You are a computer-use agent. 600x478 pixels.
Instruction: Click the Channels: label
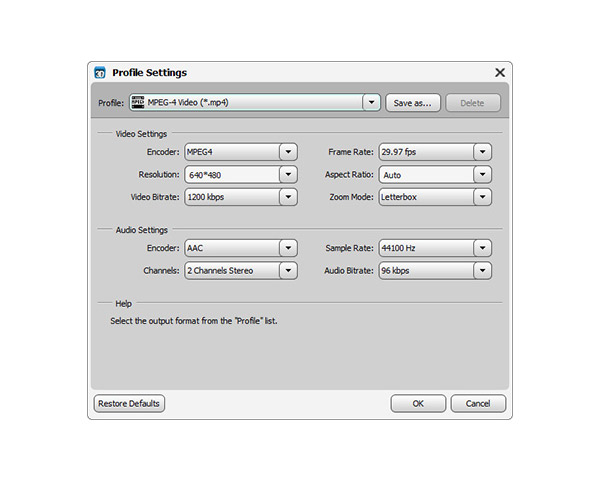coord(161,271)
